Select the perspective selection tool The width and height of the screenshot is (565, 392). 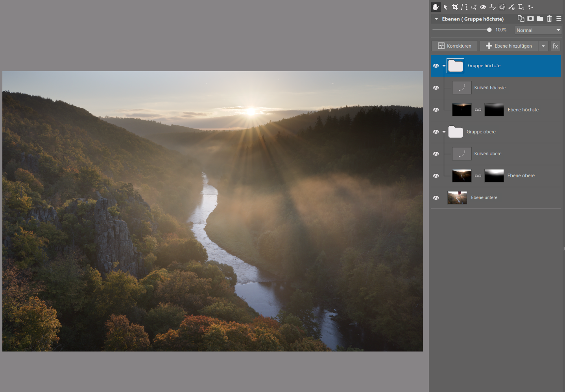pyautogui.click(x=474, y=7)
